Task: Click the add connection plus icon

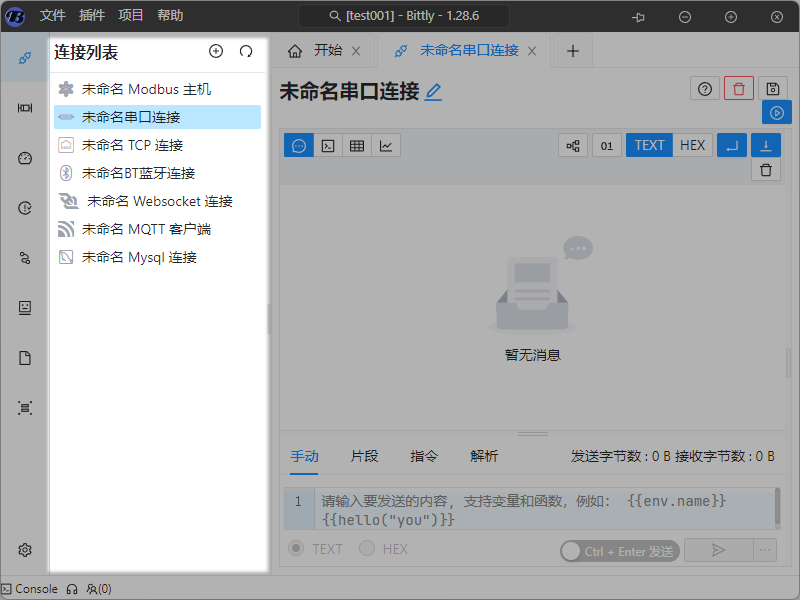Action: click(216, 51)
